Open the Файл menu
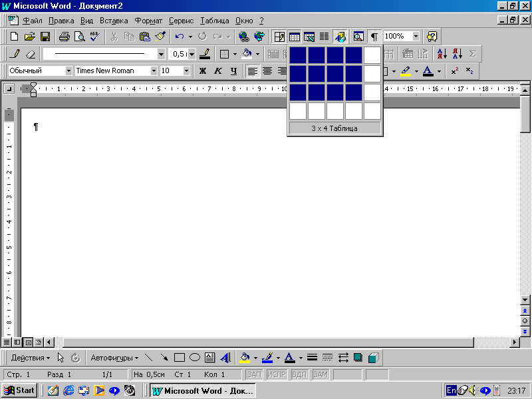 pos(33,21)
